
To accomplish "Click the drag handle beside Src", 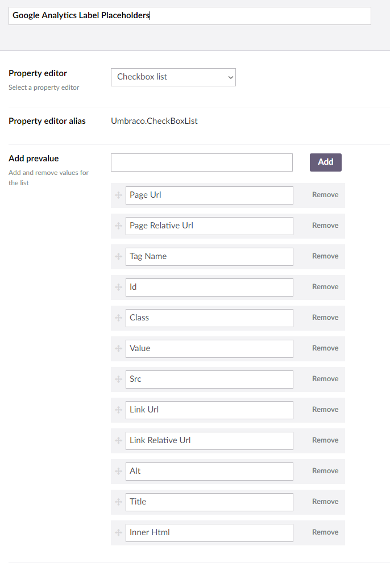I will [x=118, y=379].
